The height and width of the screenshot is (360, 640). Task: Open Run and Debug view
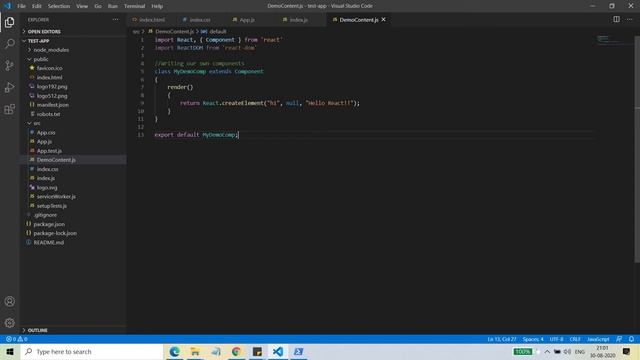coord(9,87)
